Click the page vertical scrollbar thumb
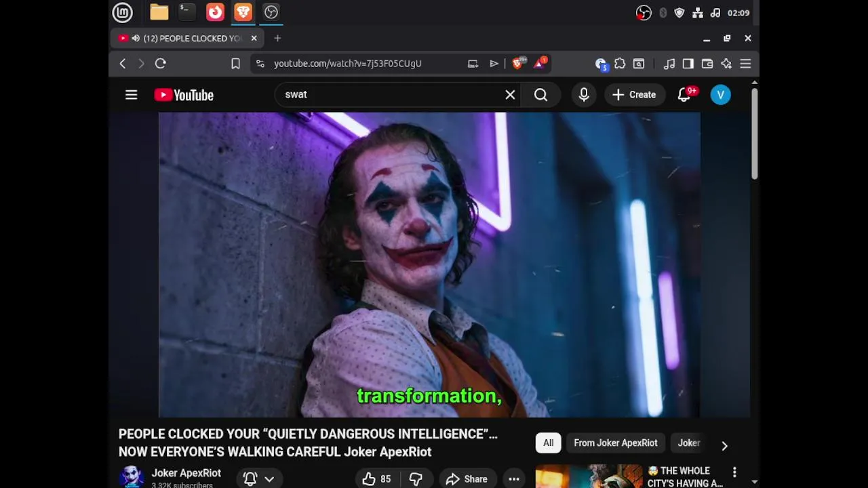 point(754,134)
